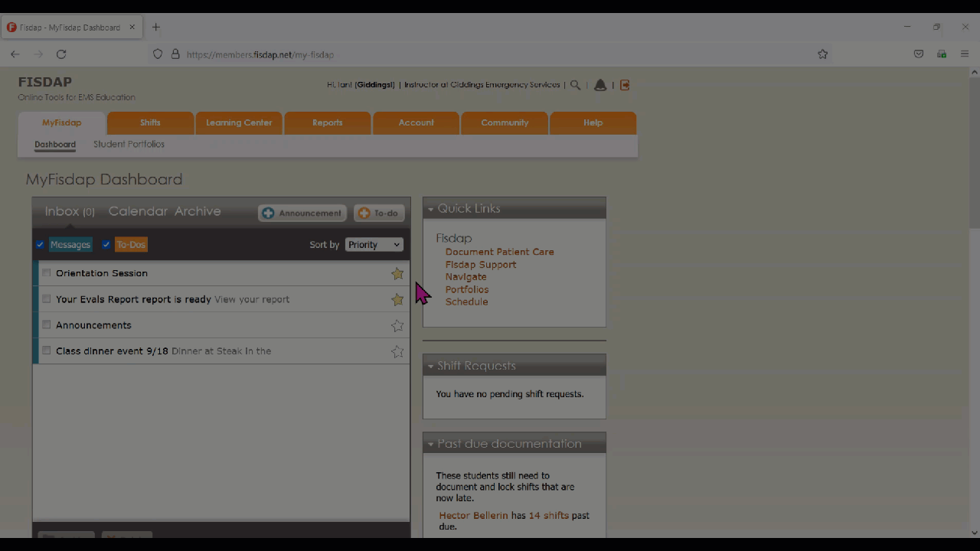The width and height of the screenshot is (980, 551).
Task: Bookmark this page with star icon
Action: coord(822,54)
